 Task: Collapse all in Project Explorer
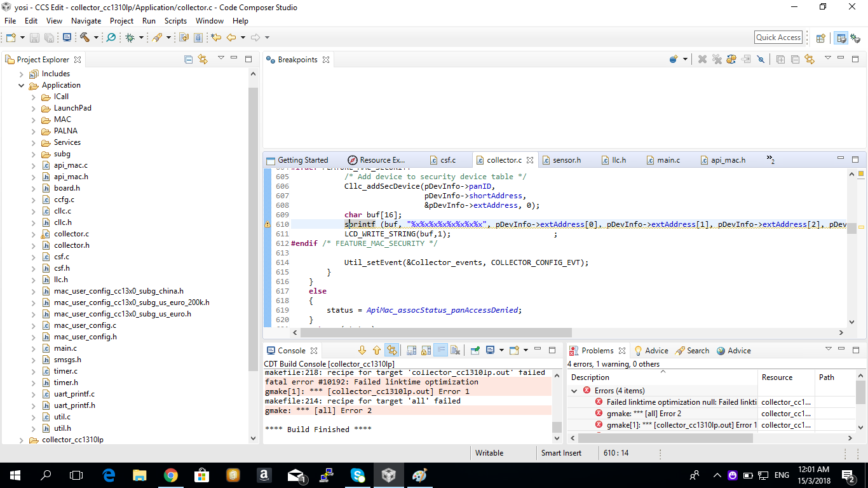pos(188,60)
